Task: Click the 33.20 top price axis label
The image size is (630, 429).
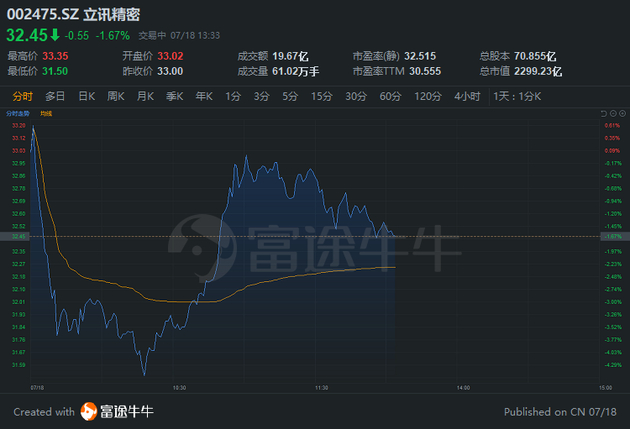Action: pyautogui.click(x=18, y=125)
